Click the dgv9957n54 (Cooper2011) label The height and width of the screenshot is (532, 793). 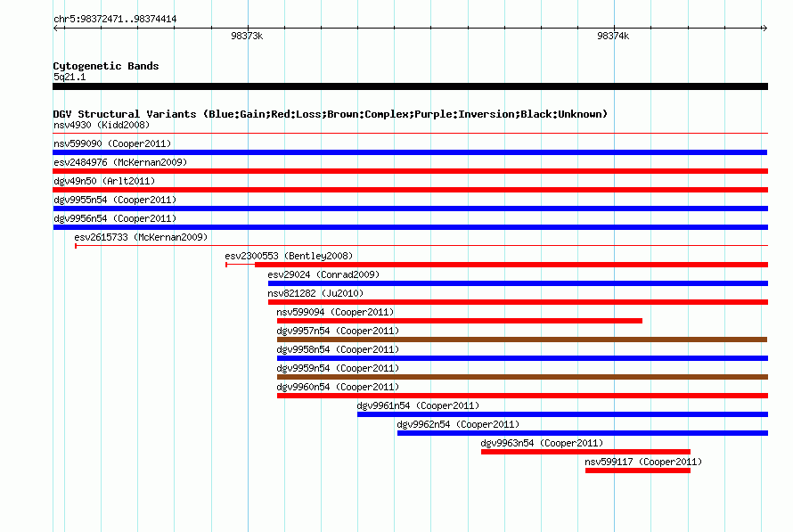tap(338, 331)
